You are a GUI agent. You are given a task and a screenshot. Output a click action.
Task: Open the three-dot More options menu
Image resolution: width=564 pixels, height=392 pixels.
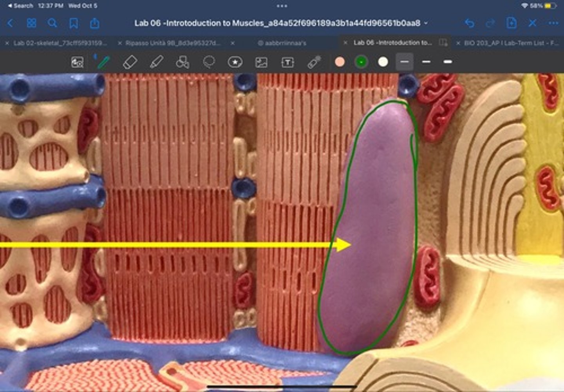[553, 23]
